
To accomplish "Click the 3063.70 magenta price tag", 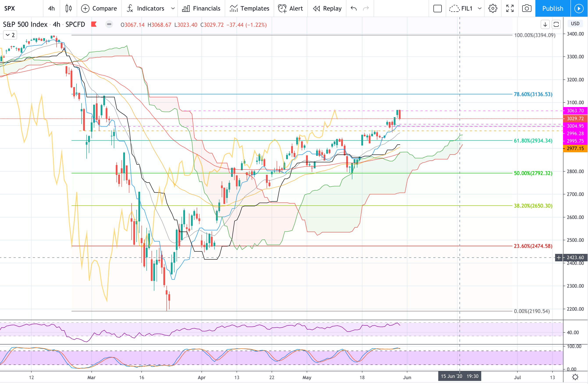I will point(575,111).
